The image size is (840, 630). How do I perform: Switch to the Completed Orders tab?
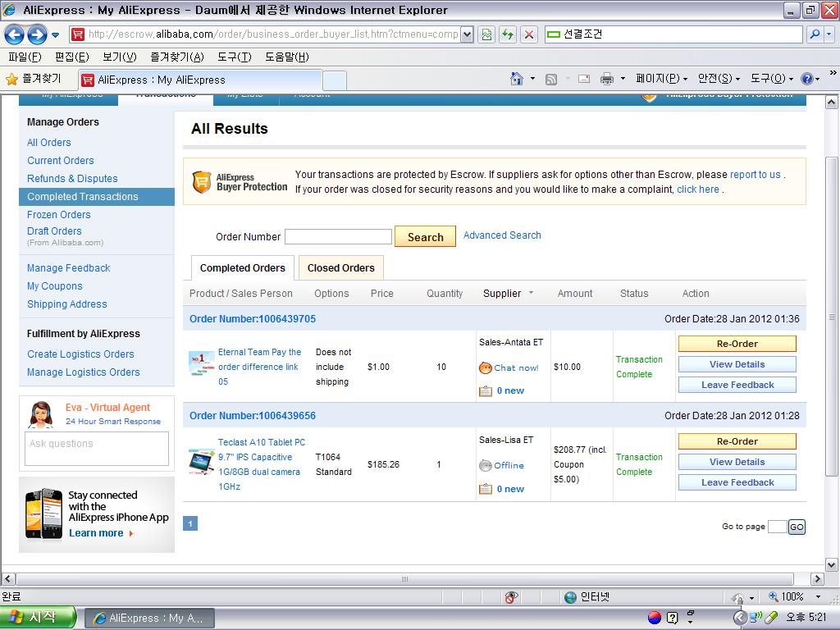[243, 268]
